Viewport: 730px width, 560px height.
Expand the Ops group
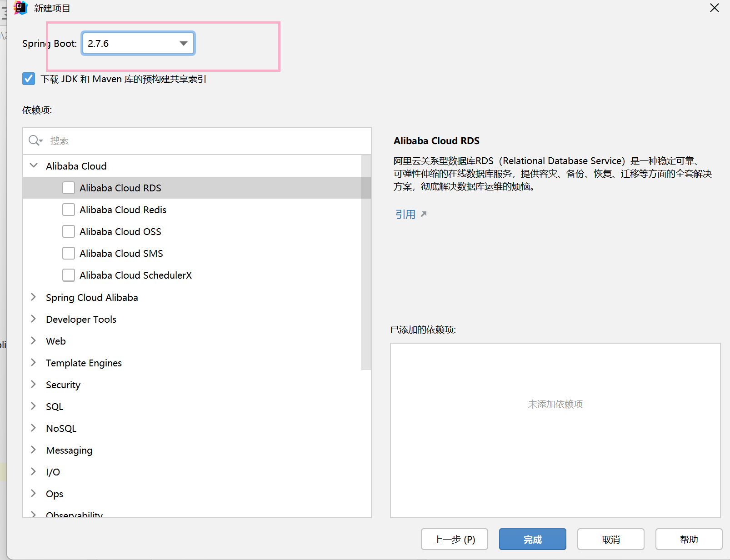pyautogui.click(x=33, y=493)
